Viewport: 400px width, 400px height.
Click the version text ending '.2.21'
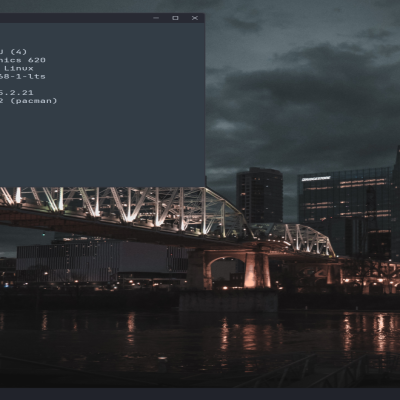click(17, 93)
